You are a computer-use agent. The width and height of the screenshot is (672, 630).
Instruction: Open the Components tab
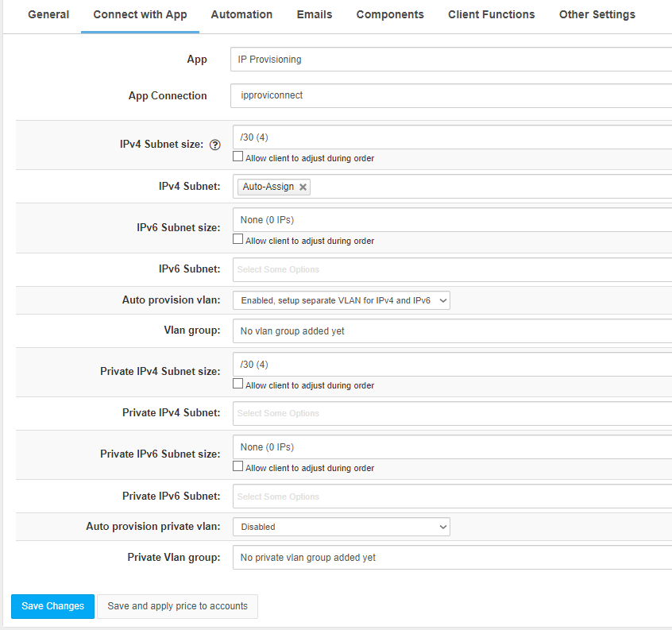[x=390, y=15]
